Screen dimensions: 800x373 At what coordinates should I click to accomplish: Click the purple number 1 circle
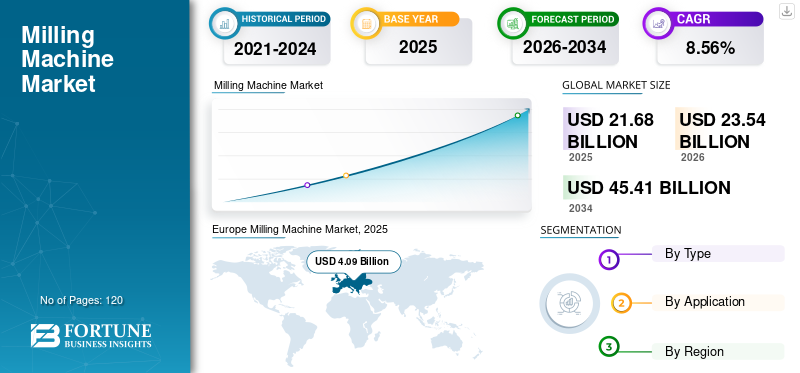(x=609, y=259)
